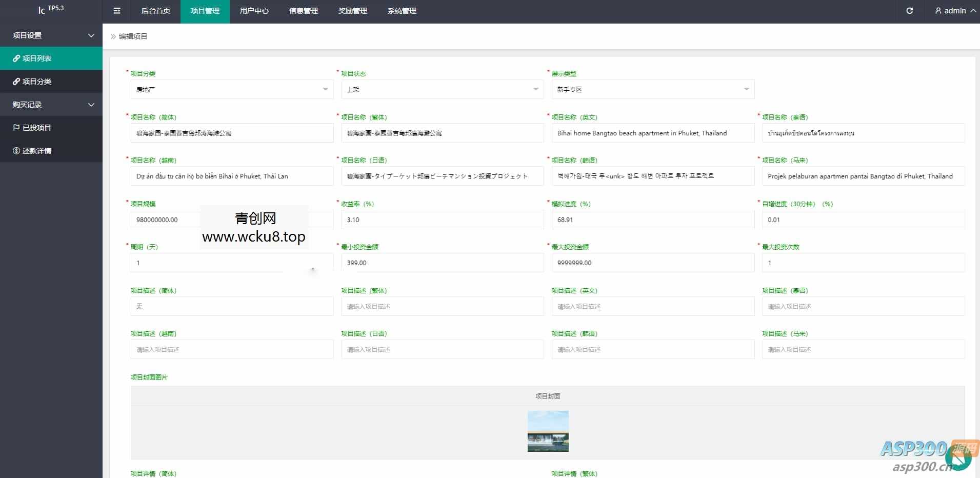This screenshot has height=478, width=980.
Task: Open the 奖励管理 navigation item
Action: tap(352, 11)
